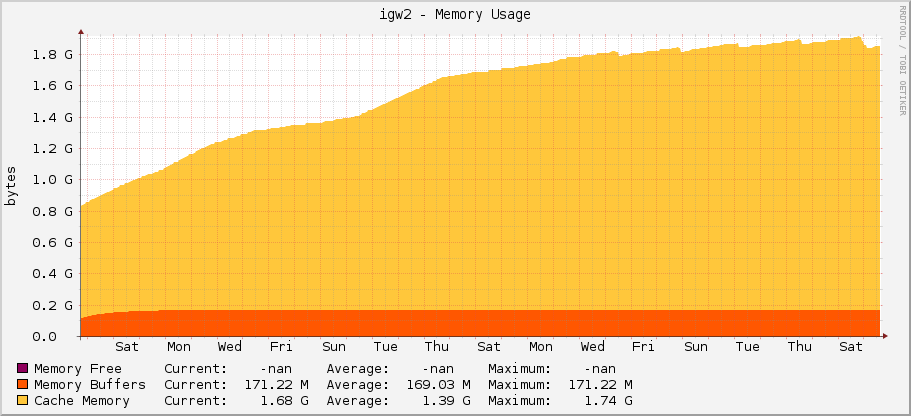Screen dimensions: 911x416
Task: Click the yellow Cache Memory legend swatch
Action: (23, 401)
